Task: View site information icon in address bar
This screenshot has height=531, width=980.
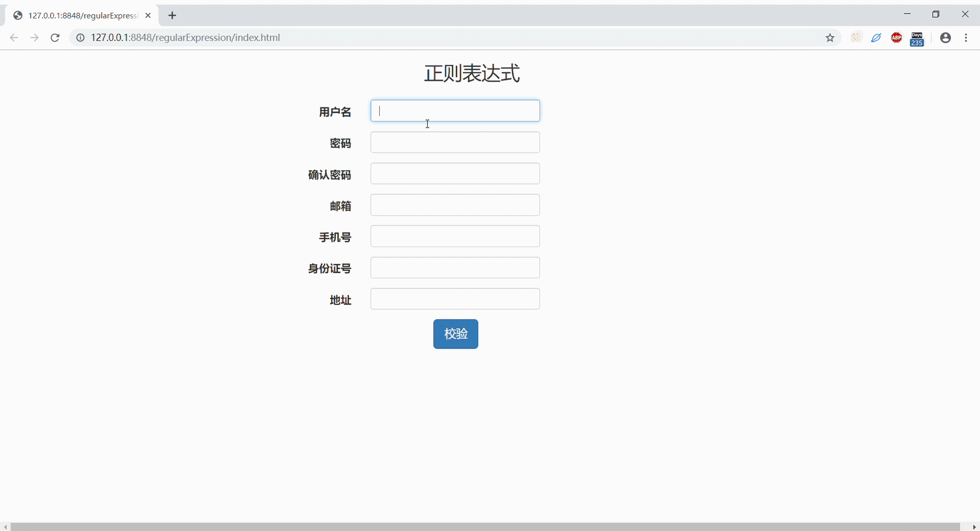Action: 80,38
